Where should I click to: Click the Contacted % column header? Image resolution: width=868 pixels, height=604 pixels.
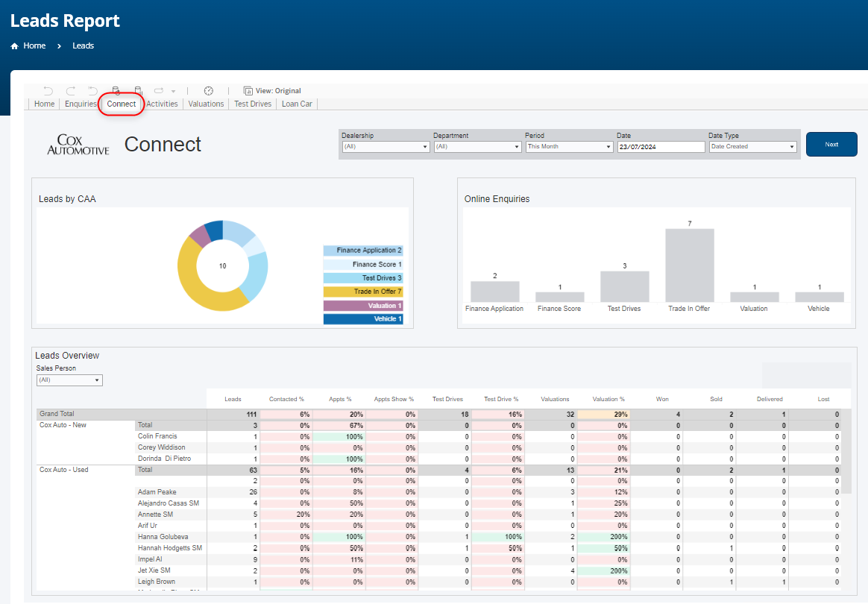pyautogui.click(x=286, y=399)
